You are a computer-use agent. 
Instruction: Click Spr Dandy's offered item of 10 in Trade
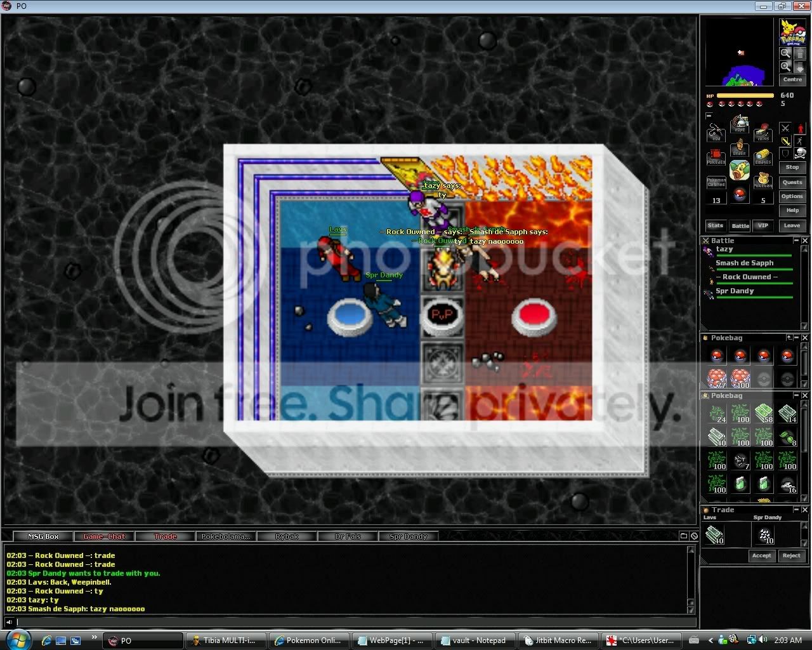coord(766,535)
